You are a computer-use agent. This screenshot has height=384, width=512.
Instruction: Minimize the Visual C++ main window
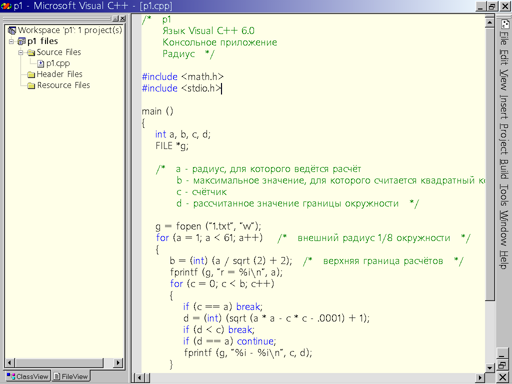tap(480, 6)
